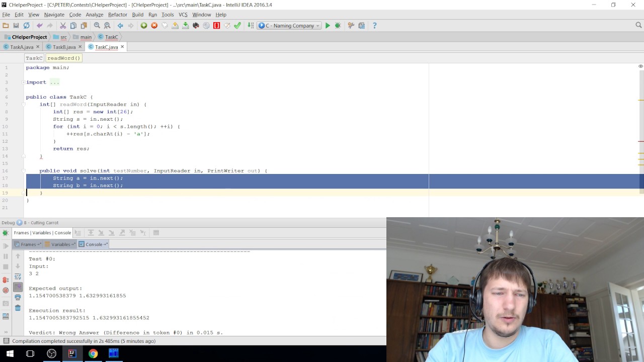Open the Frames debugger tab
Screen dimensions: 644x362
click(x=28, y=244)
